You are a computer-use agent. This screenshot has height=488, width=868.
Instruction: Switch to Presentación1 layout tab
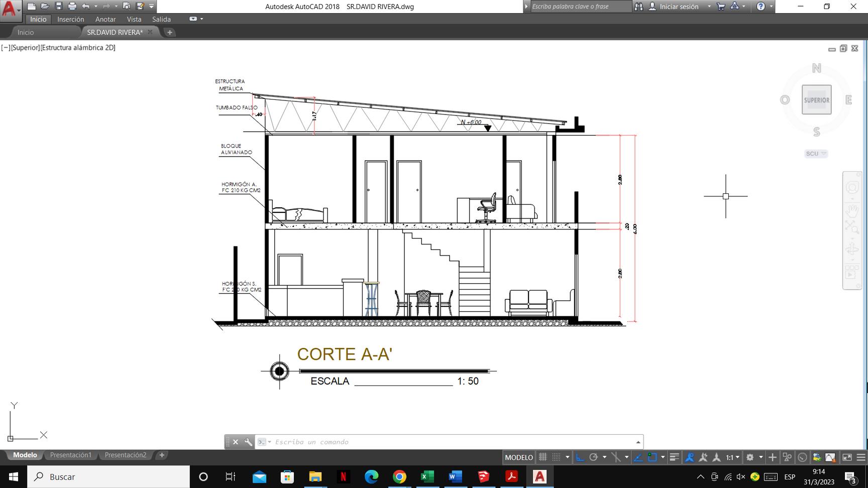71,455
